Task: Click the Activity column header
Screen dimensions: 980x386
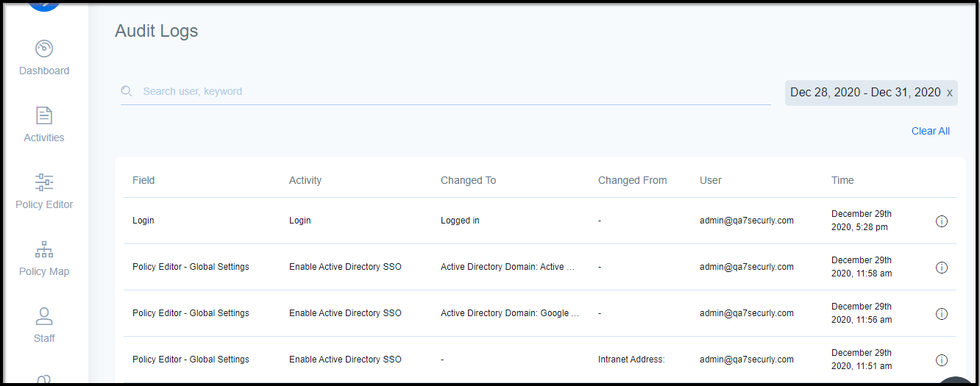Action: [x=305, y=180]
